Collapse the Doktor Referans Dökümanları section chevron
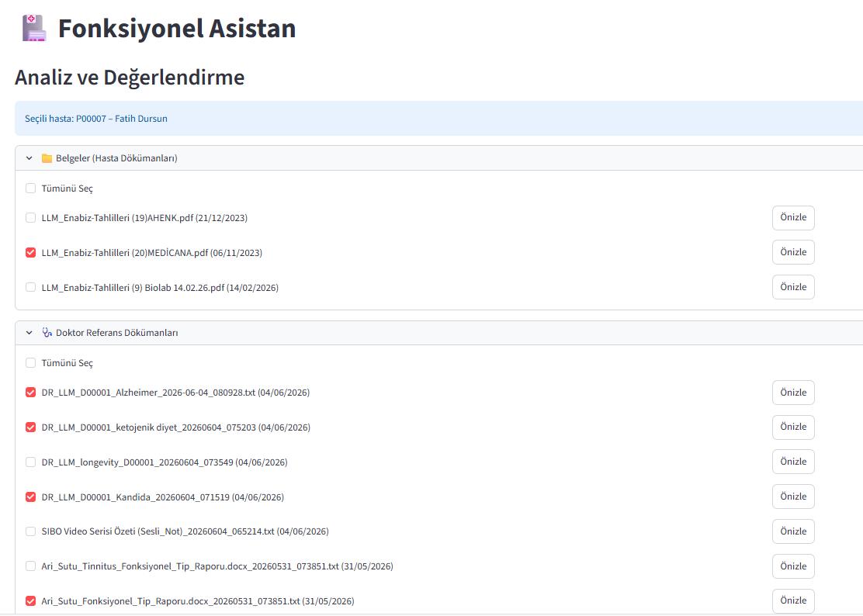 coord(29,333)
